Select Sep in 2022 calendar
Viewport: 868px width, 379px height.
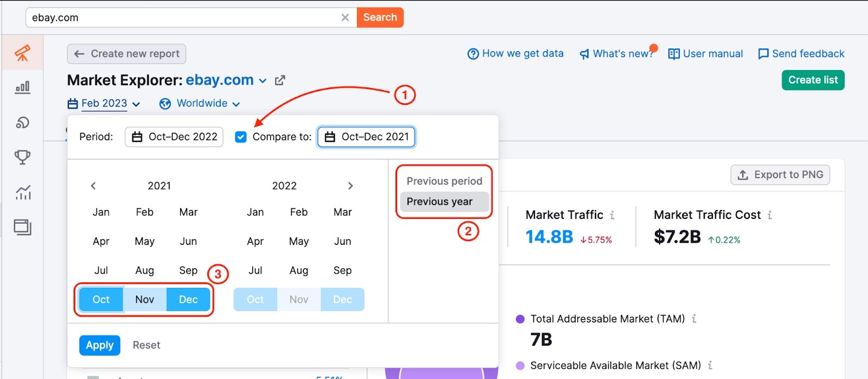point(343,270)
